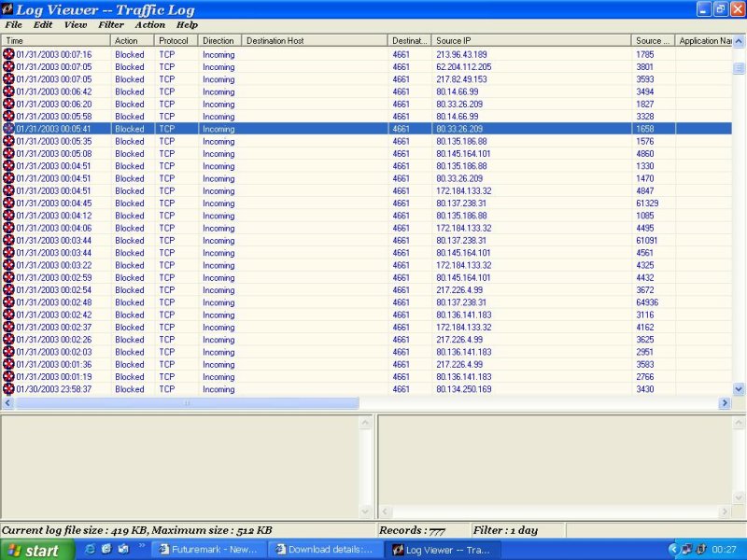This screenshot has width=747, height=560.
Task: Open the Action menu
Action: coord(149,25)
